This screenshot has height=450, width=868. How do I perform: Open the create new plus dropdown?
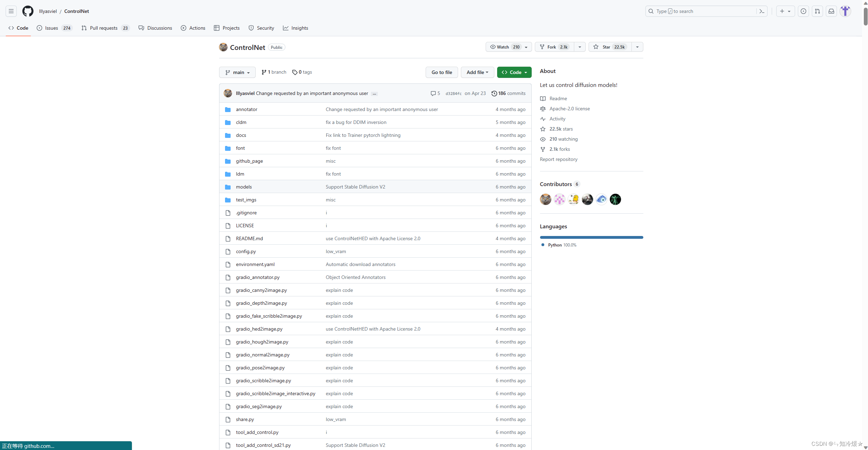tap(785, 11)
